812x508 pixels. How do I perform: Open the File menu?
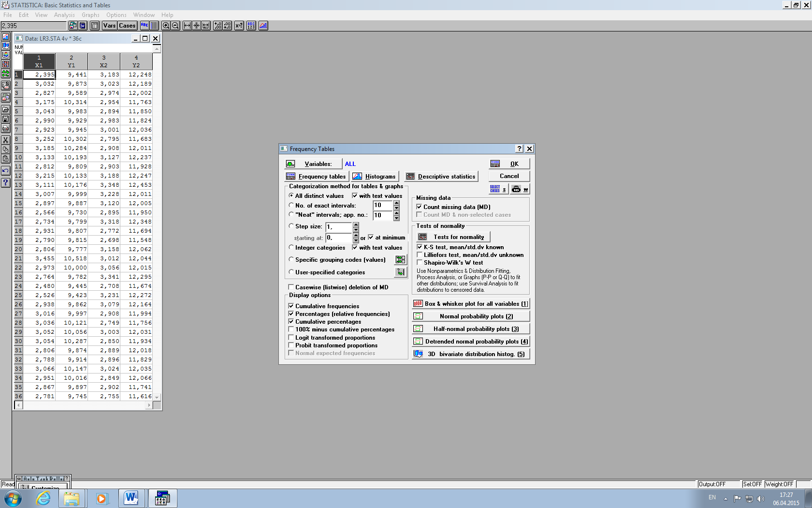8,15
